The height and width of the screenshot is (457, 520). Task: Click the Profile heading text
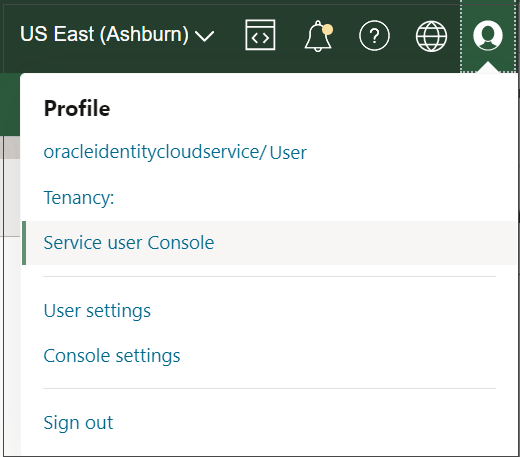tap(77, 108)
